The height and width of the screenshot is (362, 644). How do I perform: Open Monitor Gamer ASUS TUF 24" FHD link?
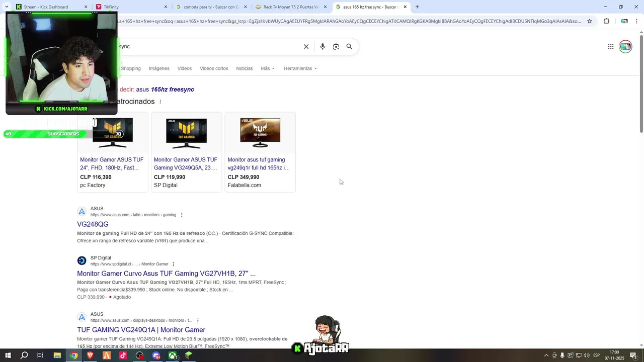coord(112,163)
